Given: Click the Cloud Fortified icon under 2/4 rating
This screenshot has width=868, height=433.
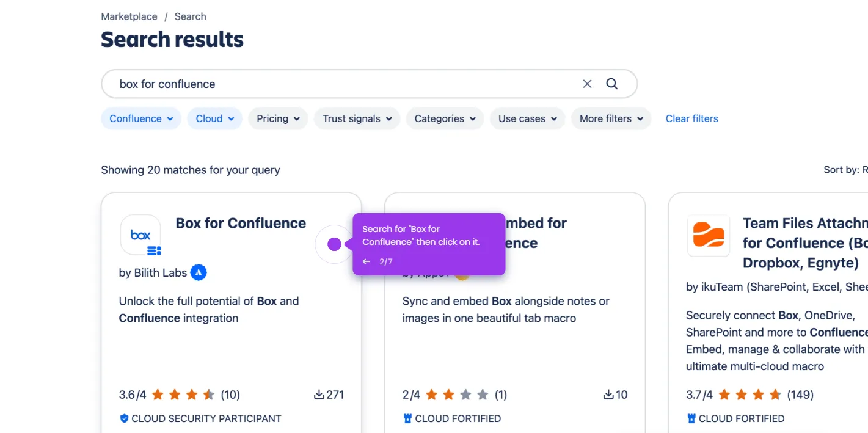Looking at the screenshot, I should point(407,418).
